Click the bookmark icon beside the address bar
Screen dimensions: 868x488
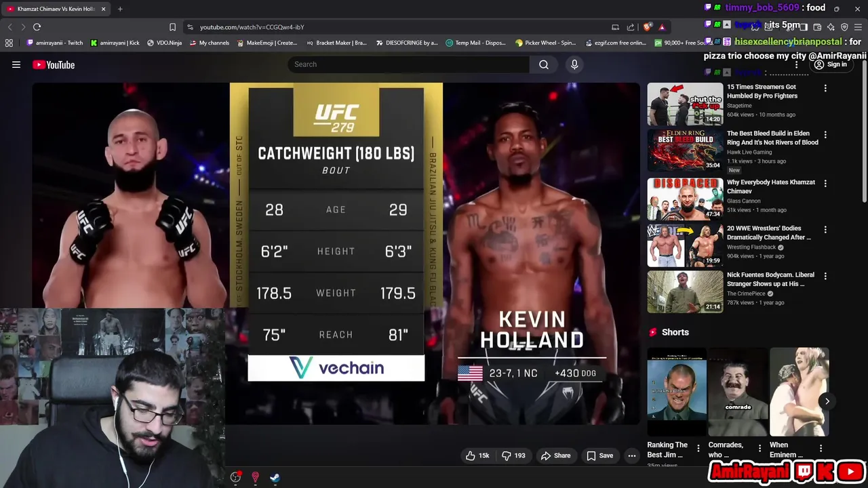172,27
